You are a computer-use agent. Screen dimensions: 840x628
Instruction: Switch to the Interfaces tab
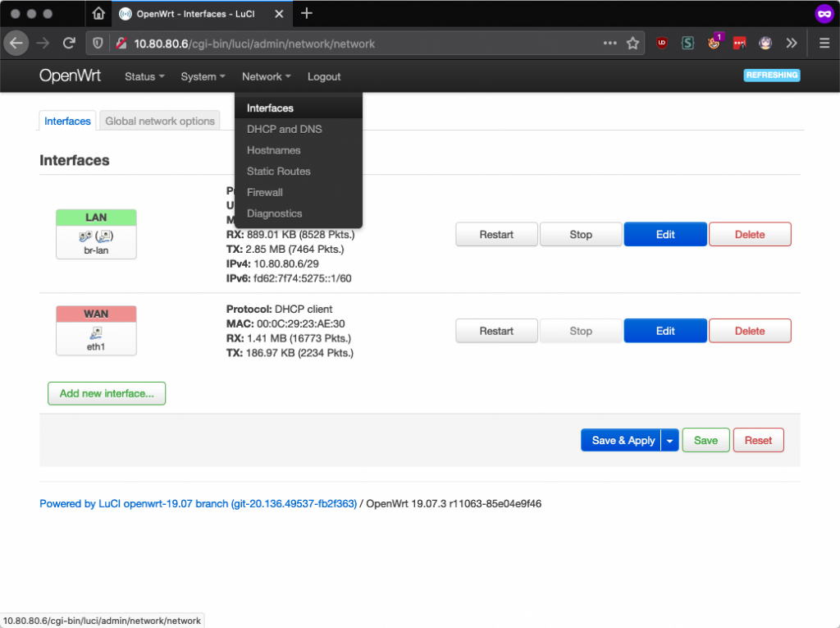tap(67, 121)
